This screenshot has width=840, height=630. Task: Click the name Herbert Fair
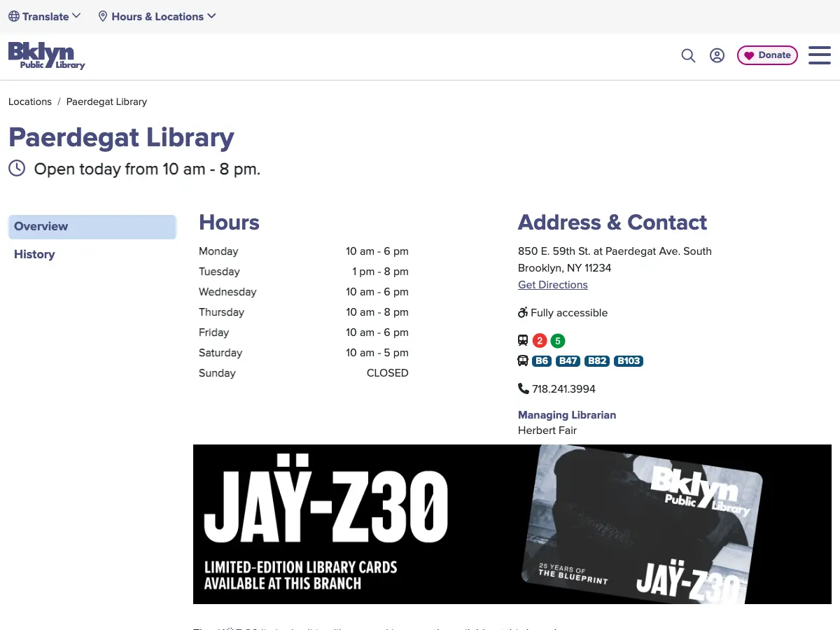(547, 430)
